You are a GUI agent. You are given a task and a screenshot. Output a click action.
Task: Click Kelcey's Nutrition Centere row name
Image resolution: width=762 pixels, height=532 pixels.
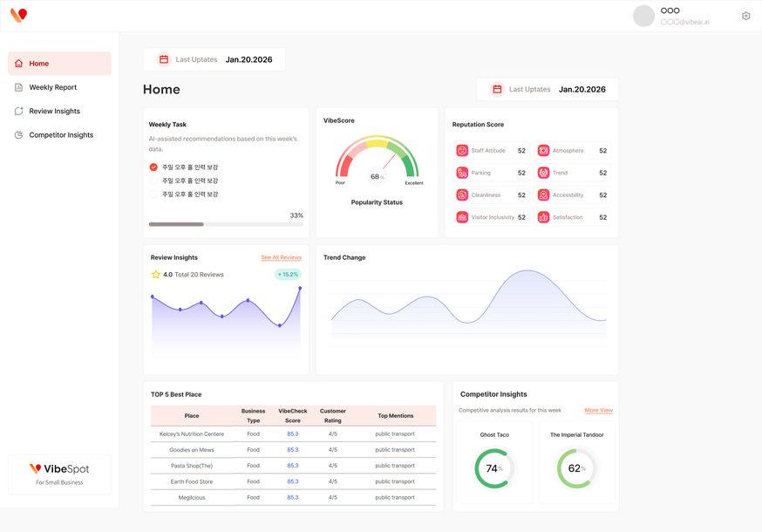(192, 433)
